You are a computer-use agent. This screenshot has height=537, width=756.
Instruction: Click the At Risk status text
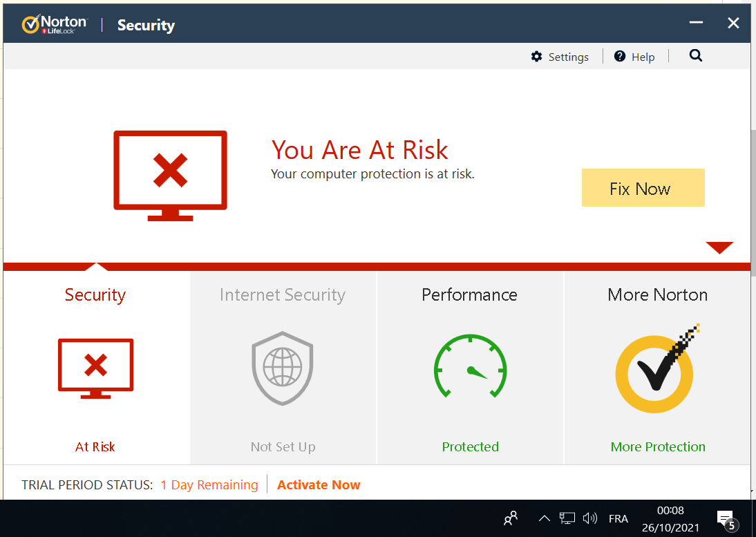pyautogui.click(x=95, y=447)
